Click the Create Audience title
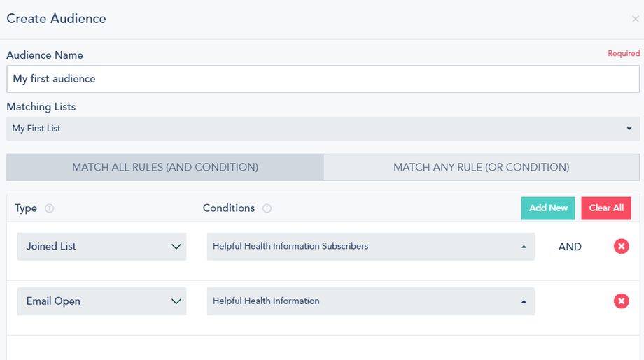The width and height of the screenshot is (644, 360). 57,19
